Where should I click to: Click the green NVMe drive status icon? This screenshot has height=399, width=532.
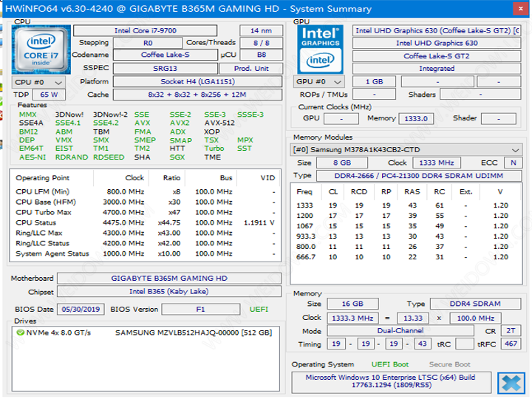coord(21,332)
